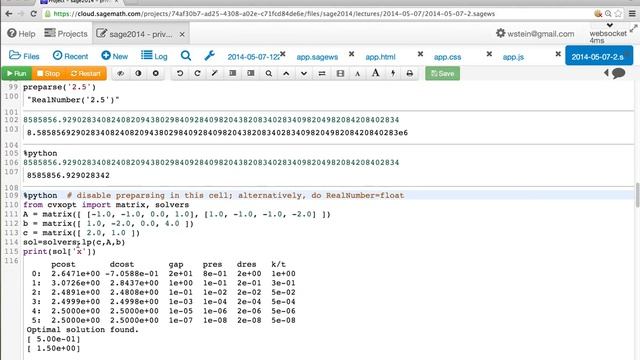
Task: Expand side chat panel arrow
Action: pyautogui.click(x=606, y=73)
